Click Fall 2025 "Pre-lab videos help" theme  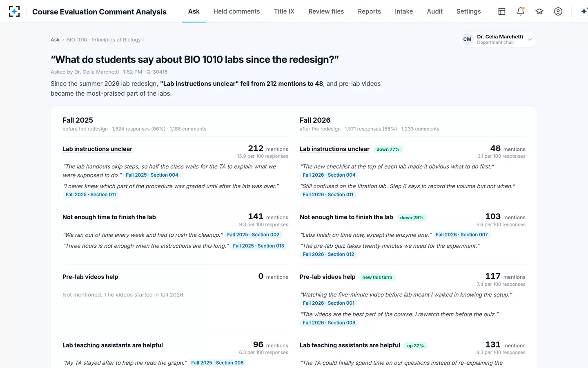click(90, 277)
